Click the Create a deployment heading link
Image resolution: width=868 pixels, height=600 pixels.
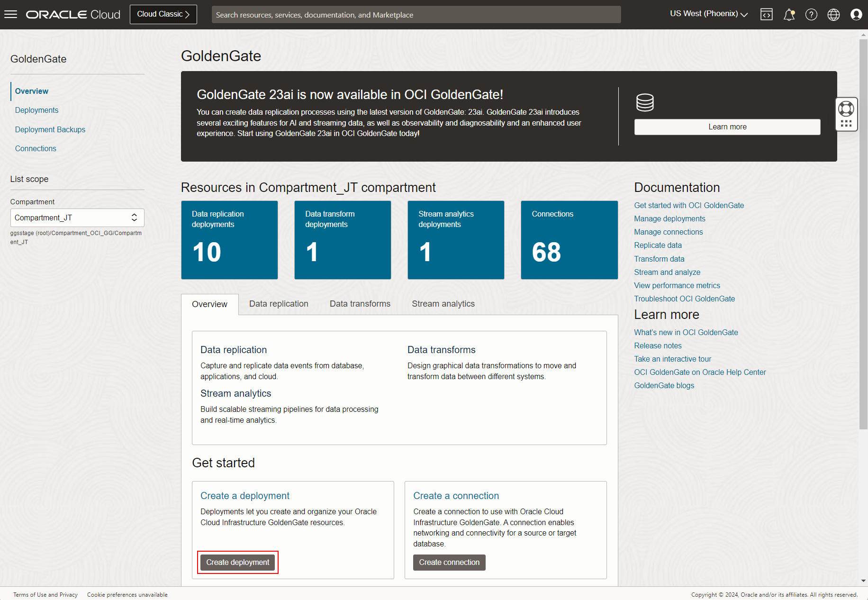[245, 496]
